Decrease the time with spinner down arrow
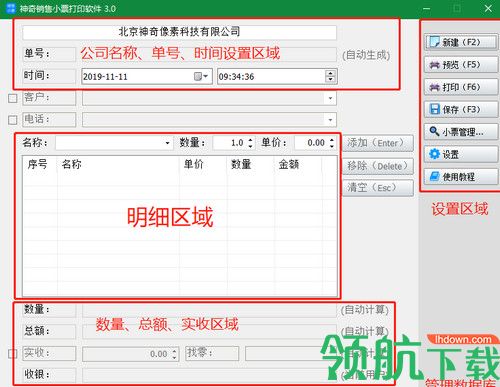The width and height of the screenshot is (500, 387). [330, 79]
